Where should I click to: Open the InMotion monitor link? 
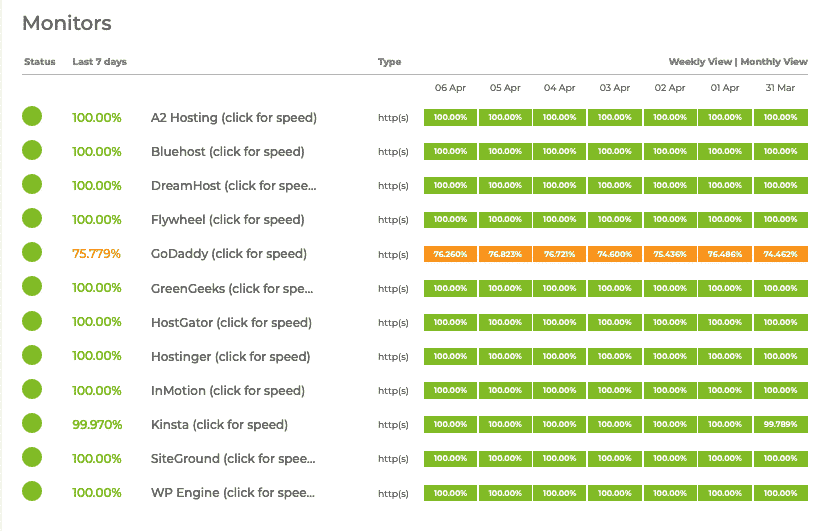[x=228, y=391]
